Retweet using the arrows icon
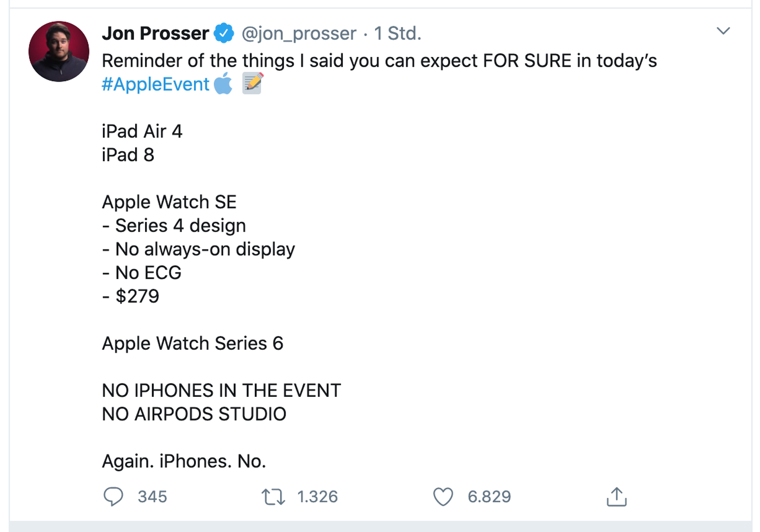The width and height of the screenshot is (760, 532). (273, 496)
